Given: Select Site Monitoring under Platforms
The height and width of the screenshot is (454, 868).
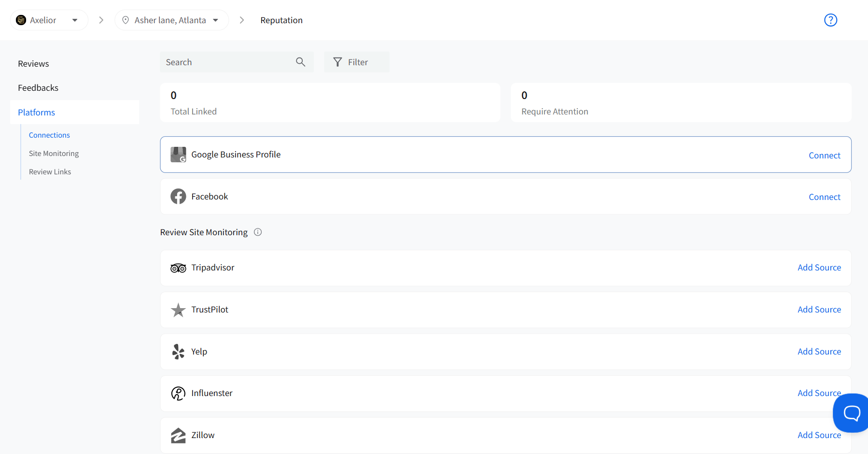Looking at the screenshot, I should (x=54, y=154).
